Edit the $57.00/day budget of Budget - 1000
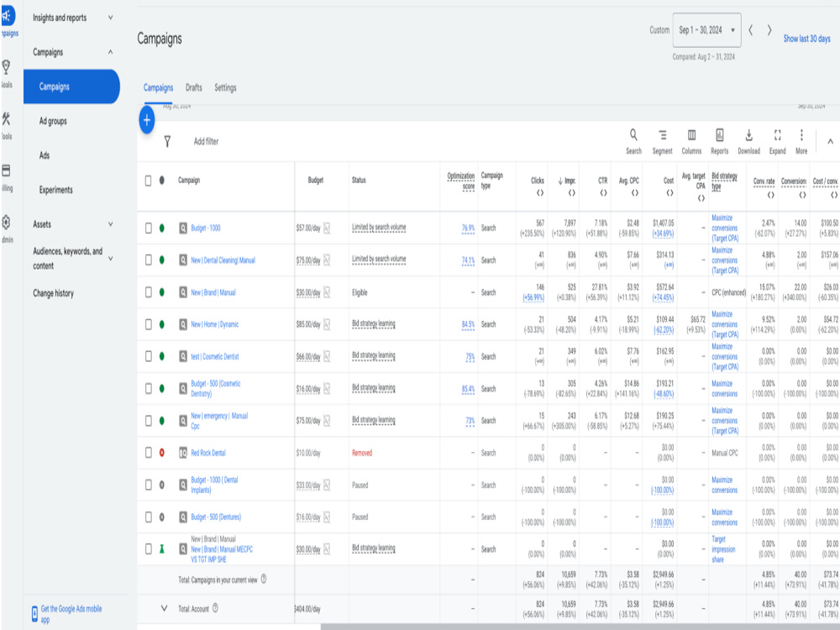 point(308,228)
